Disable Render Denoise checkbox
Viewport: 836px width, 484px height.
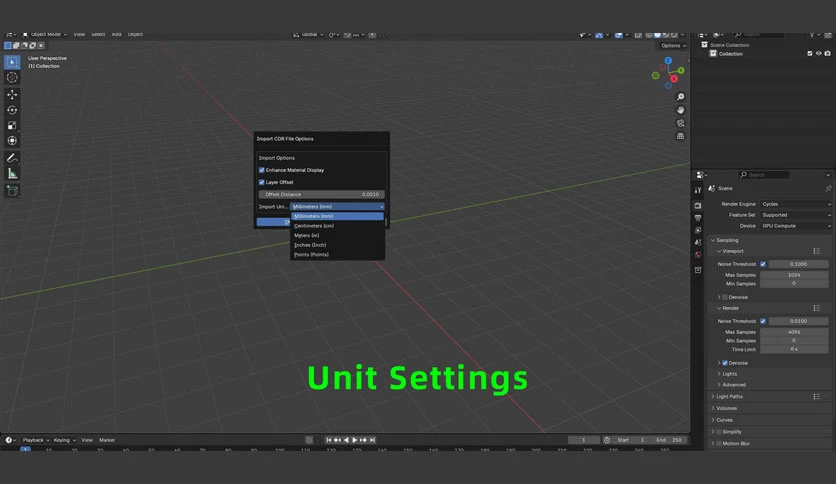tap(725, 363)
